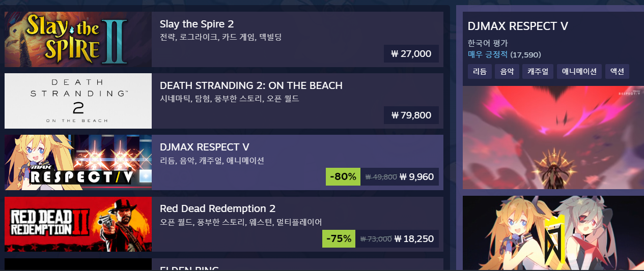Open the two-character DJMAX screenshot
Screen dimensions: 644x271
[x=553, y=233]
